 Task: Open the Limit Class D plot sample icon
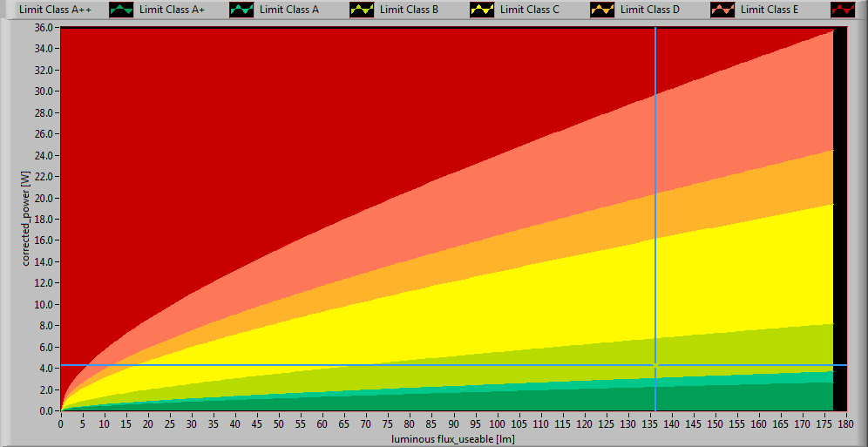(x=723, y=10)
